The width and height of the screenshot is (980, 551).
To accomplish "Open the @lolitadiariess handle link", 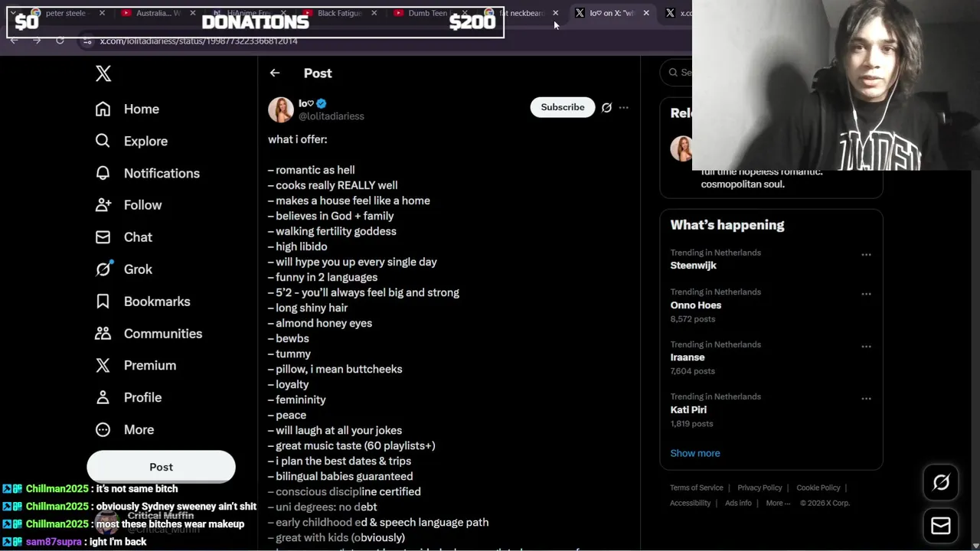I will (331, 116).
